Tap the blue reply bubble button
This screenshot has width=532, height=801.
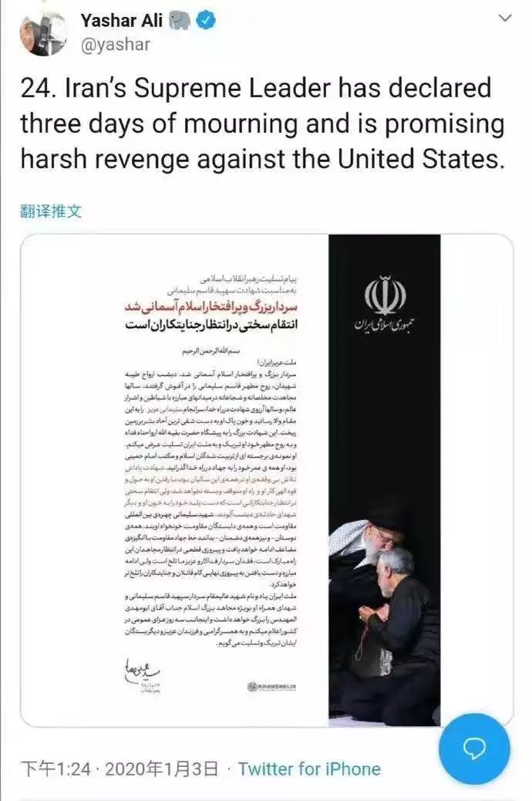[x=474, y=749]
